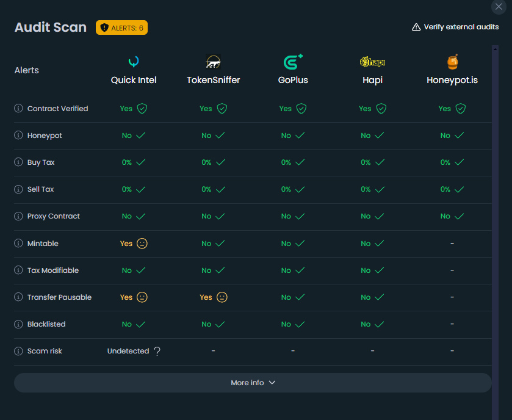Click the ALERTS: 6 badge
Screen dimensions: 512x420
(x=121, y=27)
